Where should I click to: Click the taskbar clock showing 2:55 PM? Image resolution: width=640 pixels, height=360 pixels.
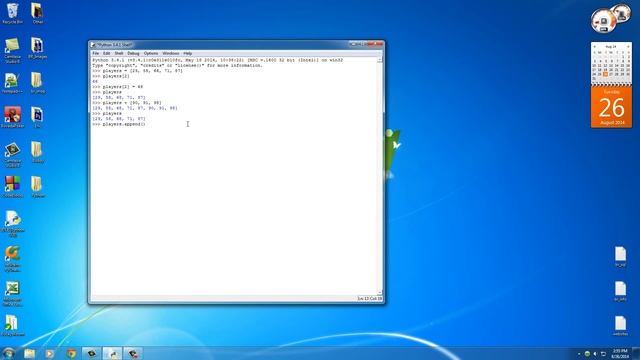620,353
